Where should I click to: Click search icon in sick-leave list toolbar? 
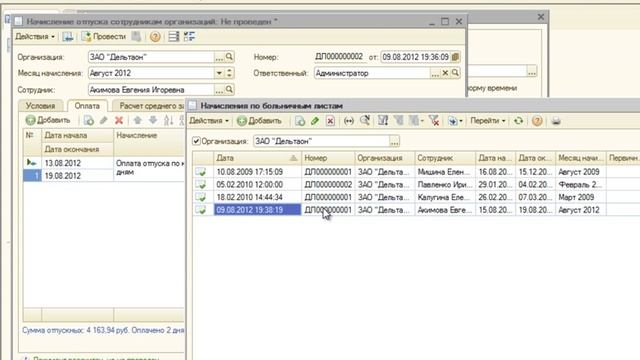[x=364, y=121]
